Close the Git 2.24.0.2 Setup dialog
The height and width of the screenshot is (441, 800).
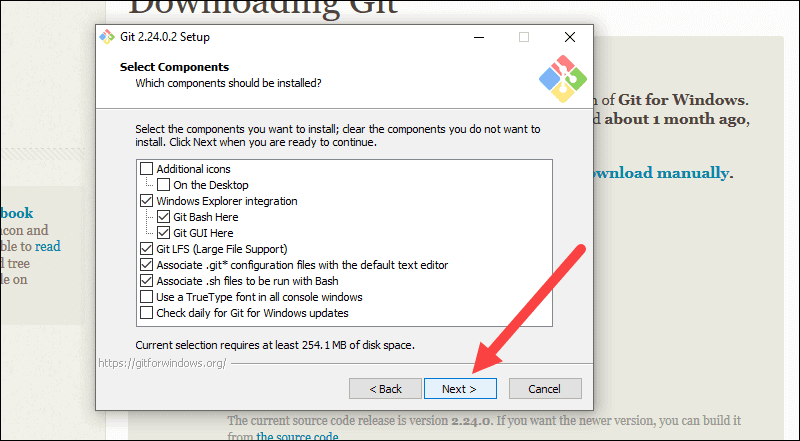point(570,37)
